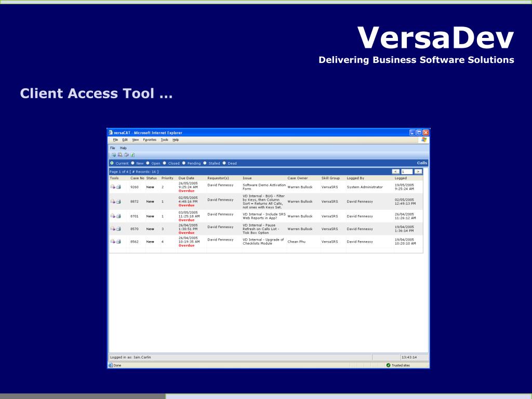Open the Internet Explorer File menu
This screenshot has height=399, width=532.
115,140
